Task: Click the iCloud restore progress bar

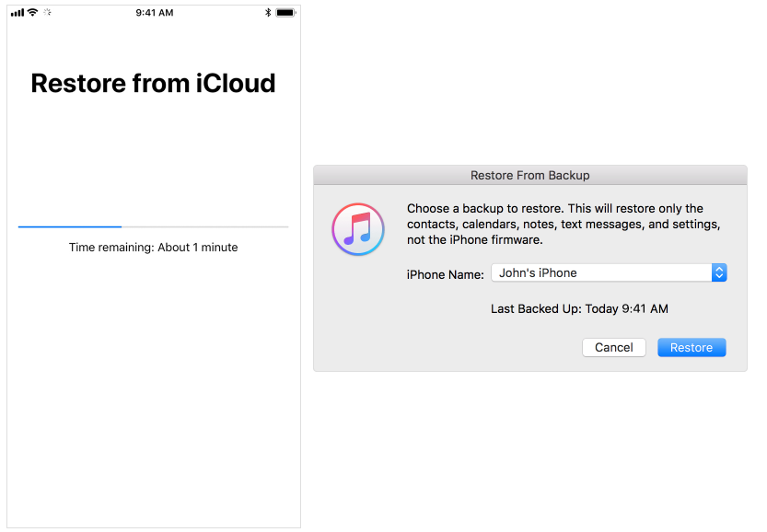Action: pyautogui.click(x=153, y=226)
